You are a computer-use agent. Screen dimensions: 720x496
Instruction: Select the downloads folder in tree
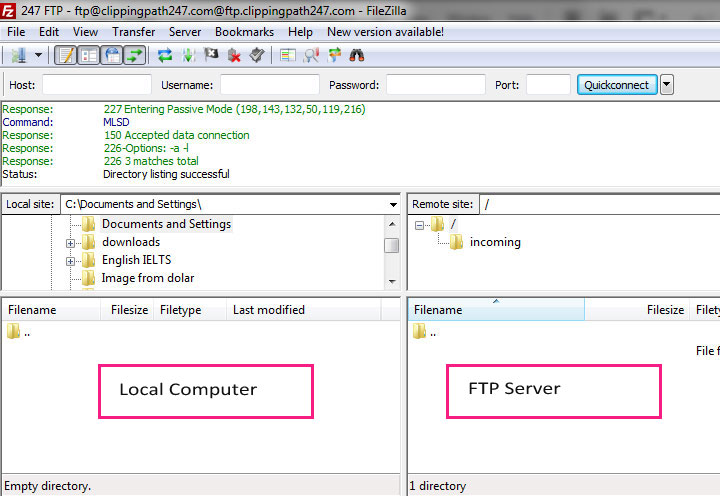point(131,242)
